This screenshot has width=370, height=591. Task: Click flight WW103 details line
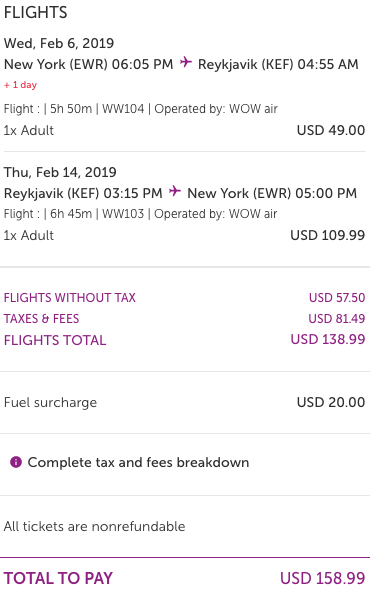tap(140, 214)
